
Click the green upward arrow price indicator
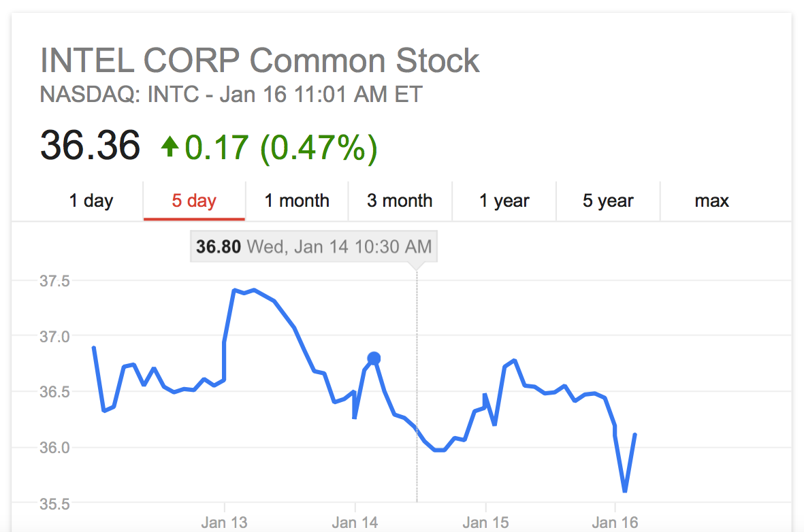coord(170,145)
